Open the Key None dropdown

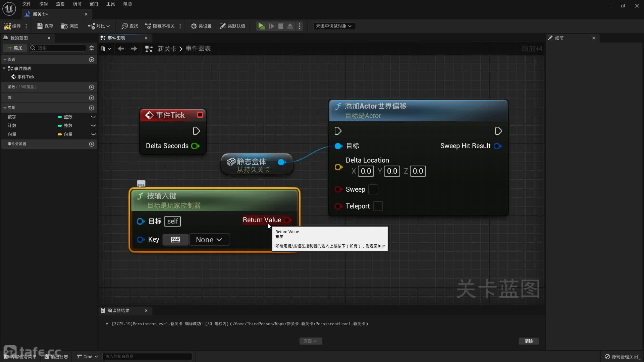tap(209, 240)
